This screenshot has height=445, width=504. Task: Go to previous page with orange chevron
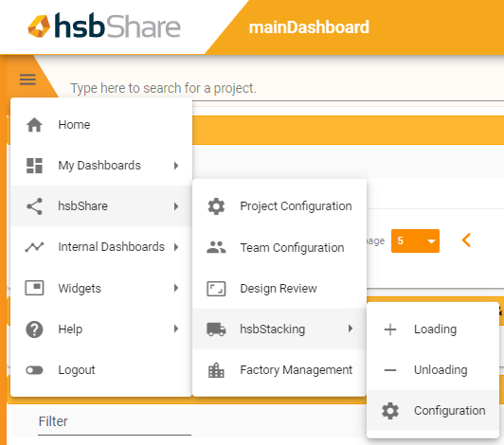click(x=466, y=240)
